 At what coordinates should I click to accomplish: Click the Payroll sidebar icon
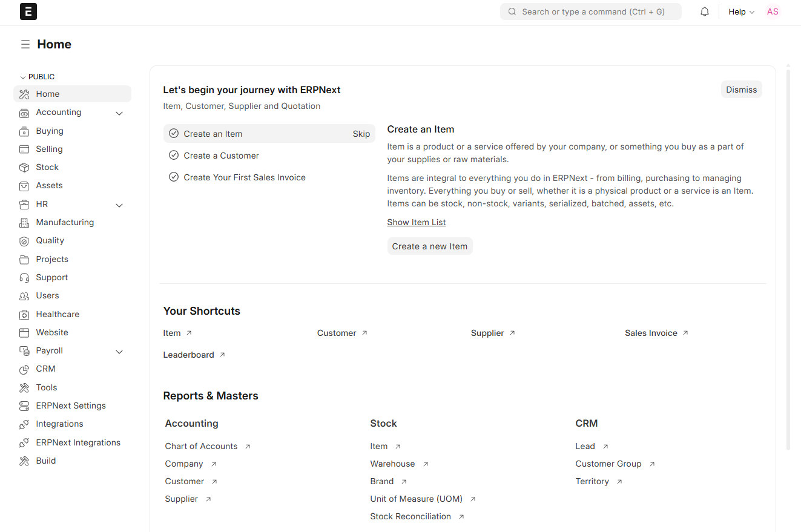point(24,351)
